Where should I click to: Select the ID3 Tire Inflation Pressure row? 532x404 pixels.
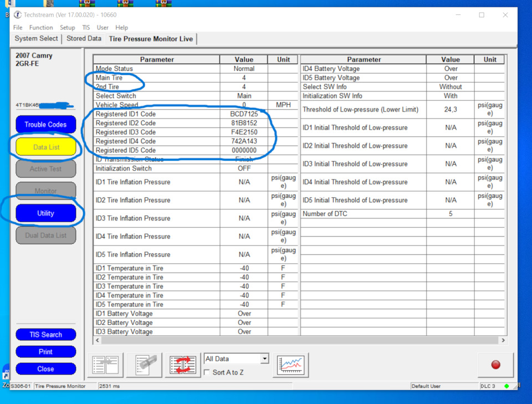196,218
